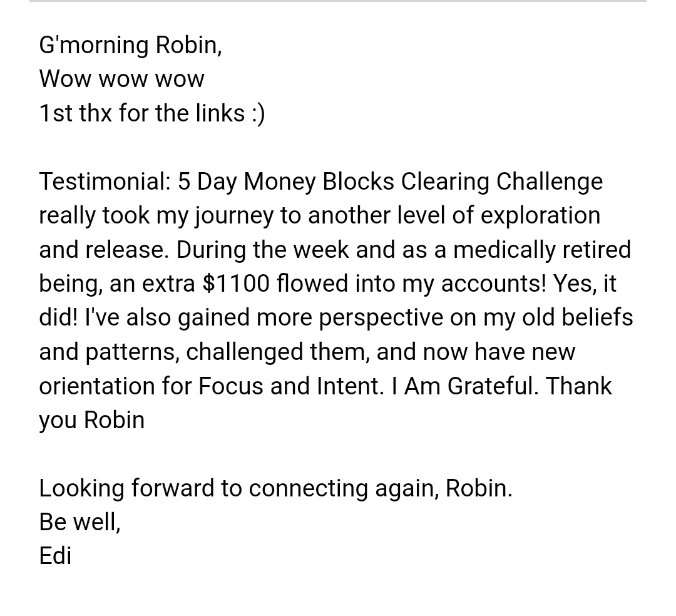Image resolution: width=676 pixels, height=616 pixels.
Task: Click the signature name "Edi"
Action: (55, 556)
